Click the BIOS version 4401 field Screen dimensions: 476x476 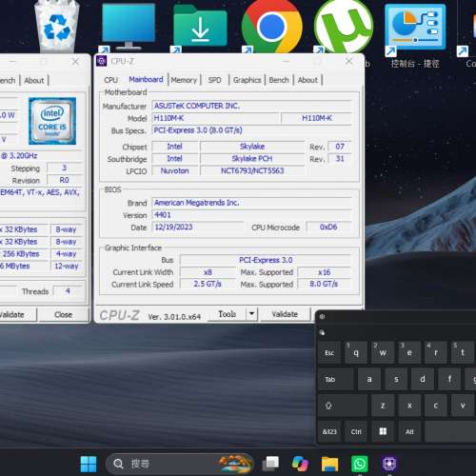tap(252, 215)
